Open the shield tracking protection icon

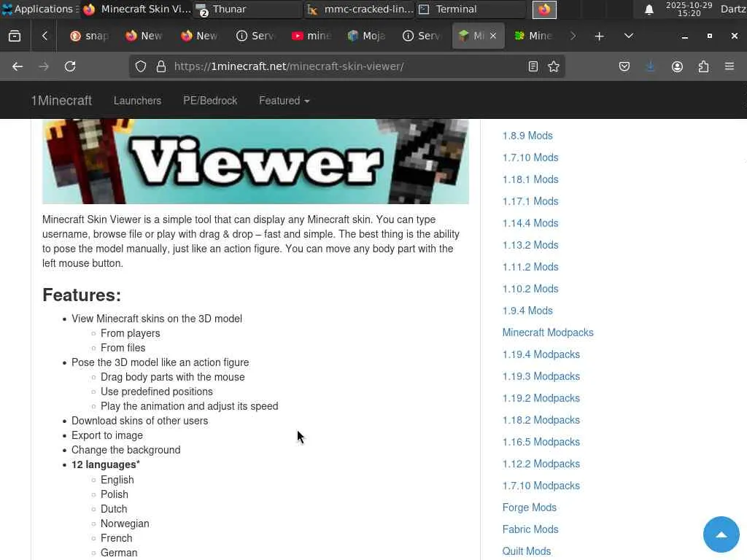click(141, 66)
